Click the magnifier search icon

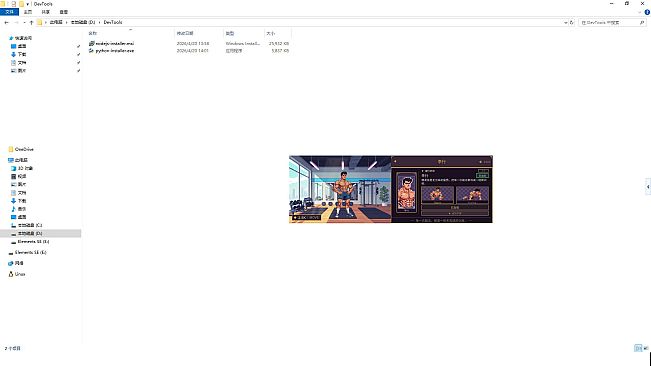point(642,22)
